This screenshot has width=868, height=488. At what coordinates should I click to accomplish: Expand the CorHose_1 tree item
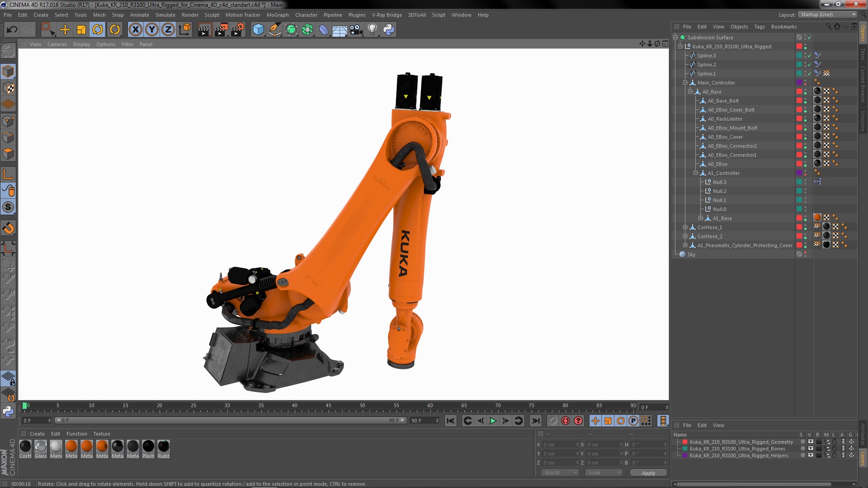[685, 227]
